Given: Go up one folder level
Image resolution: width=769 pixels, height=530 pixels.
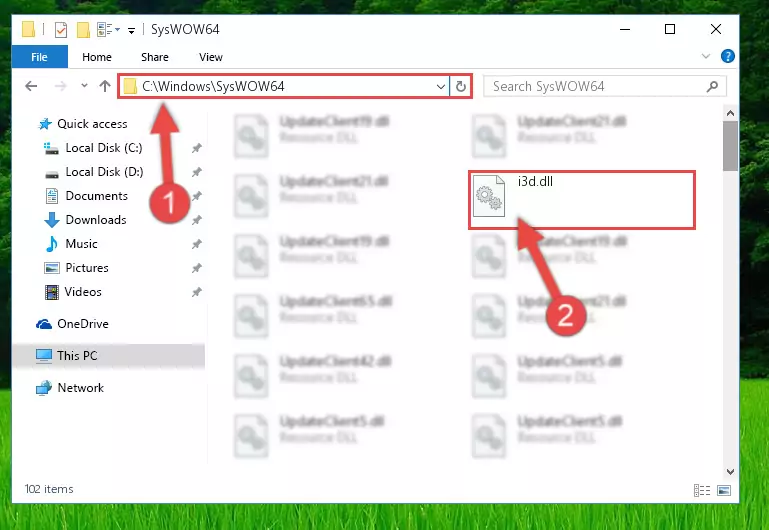Looking at the screenshot, I should (104, 86).
